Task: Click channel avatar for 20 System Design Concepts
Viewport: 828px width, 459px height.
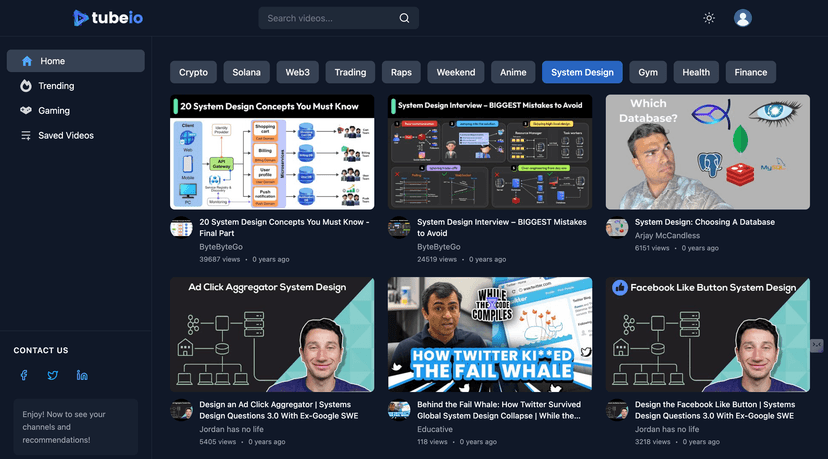Action: coord(181,228)
